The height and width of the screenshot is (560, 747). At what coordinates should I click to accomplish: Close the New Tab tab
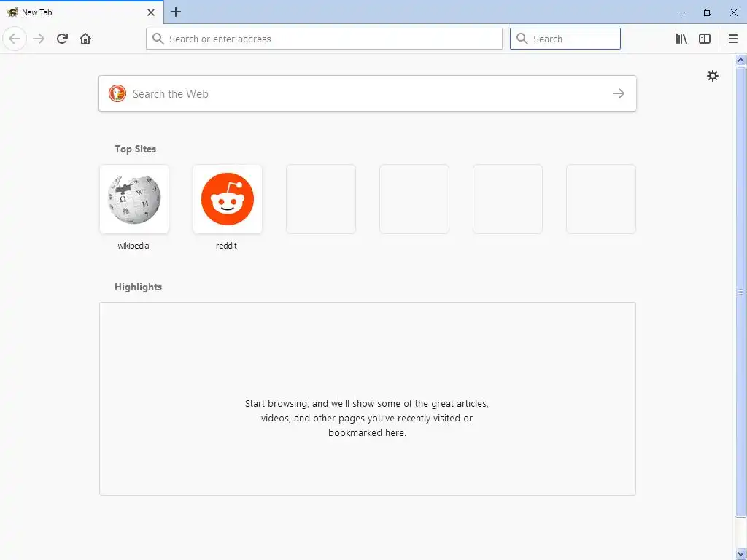(x=151, y=12)
